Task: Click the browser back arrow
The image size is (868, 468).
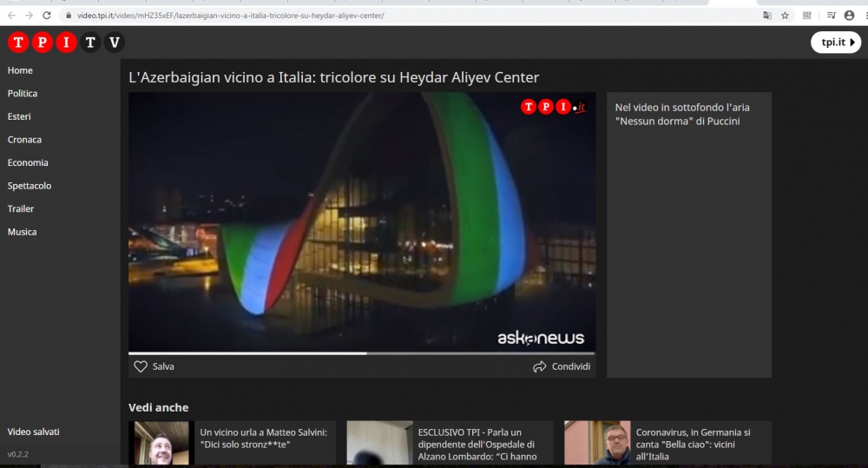Action: pos(11,16)
